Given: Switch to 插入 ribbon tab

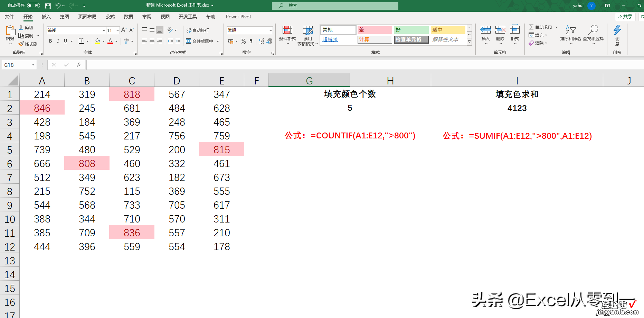Looking at the screenshot, I should (46, 17).
